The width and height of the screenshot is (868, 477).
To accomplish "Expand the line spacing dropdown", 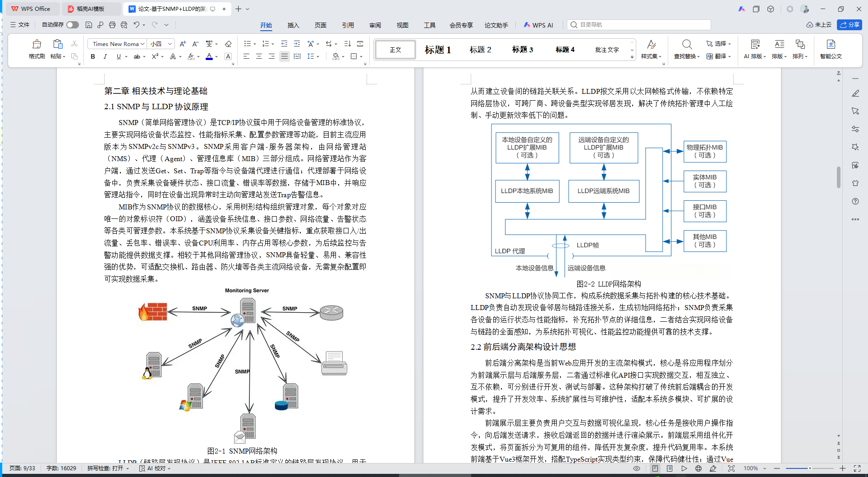I will point(318,57).
